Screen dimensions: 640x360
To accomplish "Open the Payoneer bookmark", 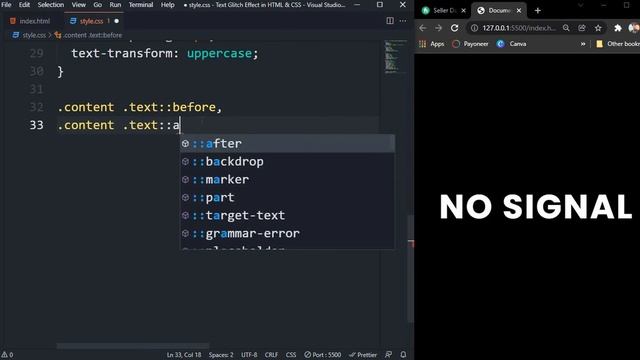I will (x=470, y=44).
